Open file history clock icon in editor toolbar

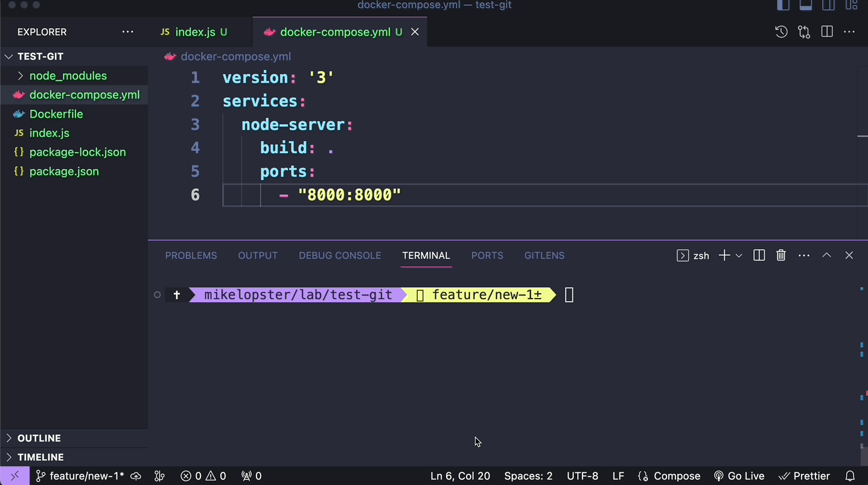click(x=781, y=32)
